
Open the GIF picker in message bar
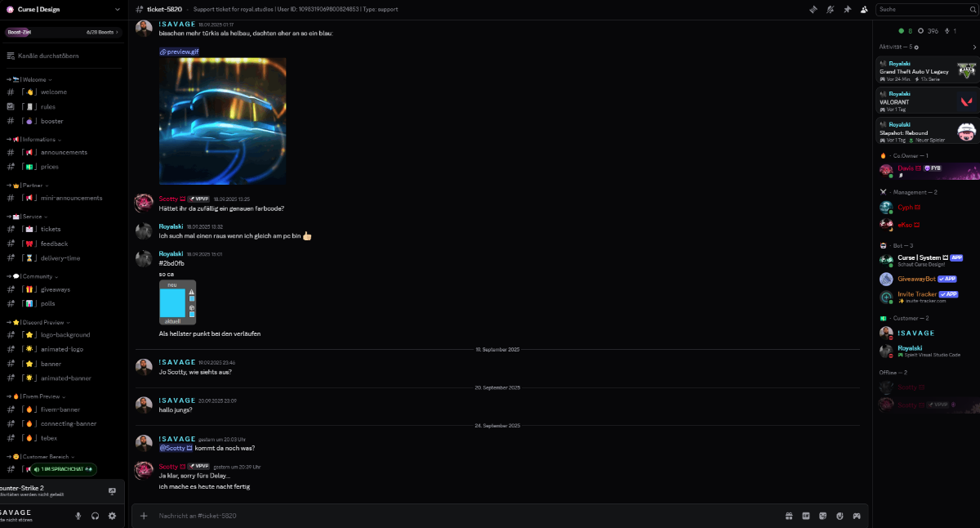tap(806, 516)
